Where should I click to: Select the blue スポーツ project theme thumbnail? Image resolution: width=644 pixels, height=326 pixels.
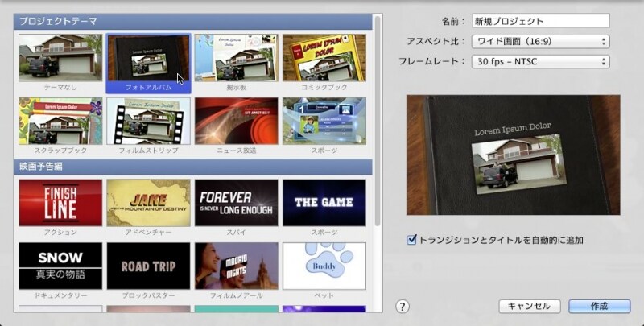(x=324, y=121)
